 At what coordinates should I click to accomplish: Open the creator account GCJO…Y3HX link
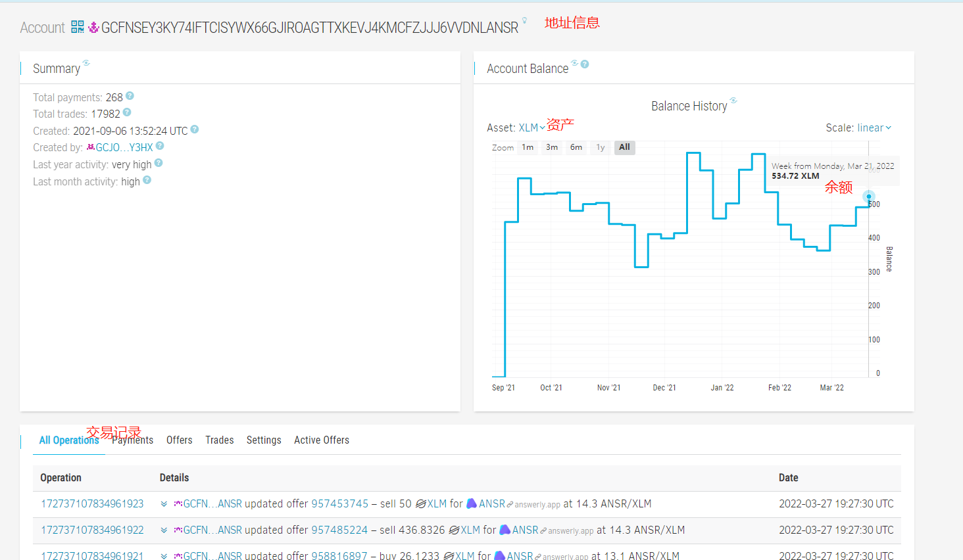(x=124, y=148)
